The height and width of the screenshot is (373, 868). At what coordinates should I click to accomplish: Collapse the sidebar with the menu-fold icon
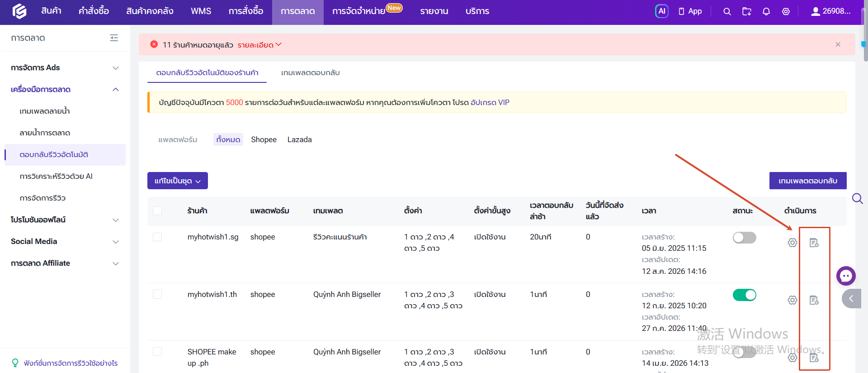pos(114,38)
